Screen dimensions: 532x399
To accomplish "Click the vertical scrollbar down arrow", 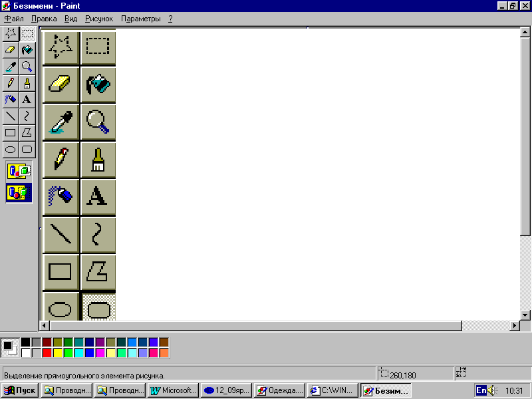I will (525, 315).
